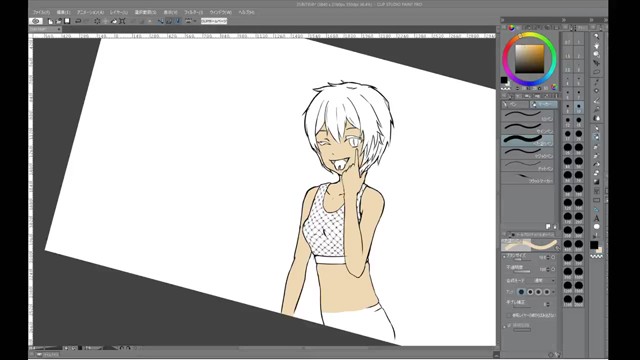Select the Text tool (A icon)

[596, 218]
